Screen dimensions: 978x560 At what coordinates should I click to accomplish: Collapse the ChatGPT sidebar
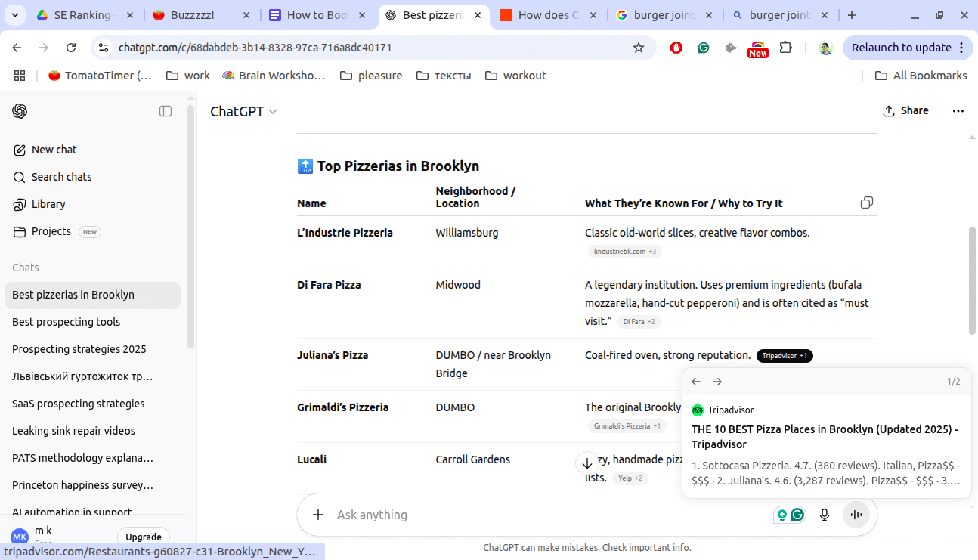pos(165,110)
